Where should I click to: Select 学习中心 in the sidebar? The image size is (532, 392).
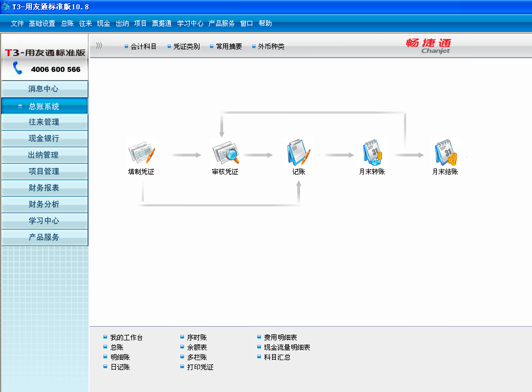[x=45, y=221]
